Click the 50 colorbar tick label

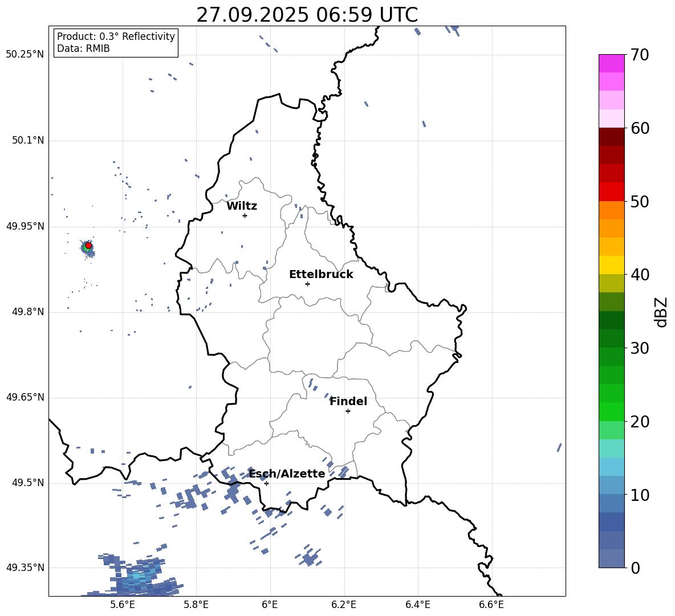(640, 201)
